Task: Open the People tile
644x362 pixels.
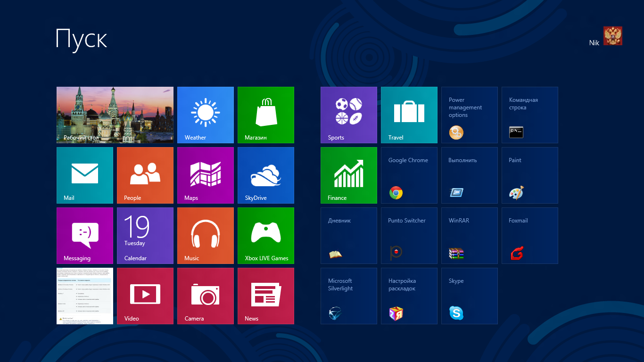Action: coord(145,175)
